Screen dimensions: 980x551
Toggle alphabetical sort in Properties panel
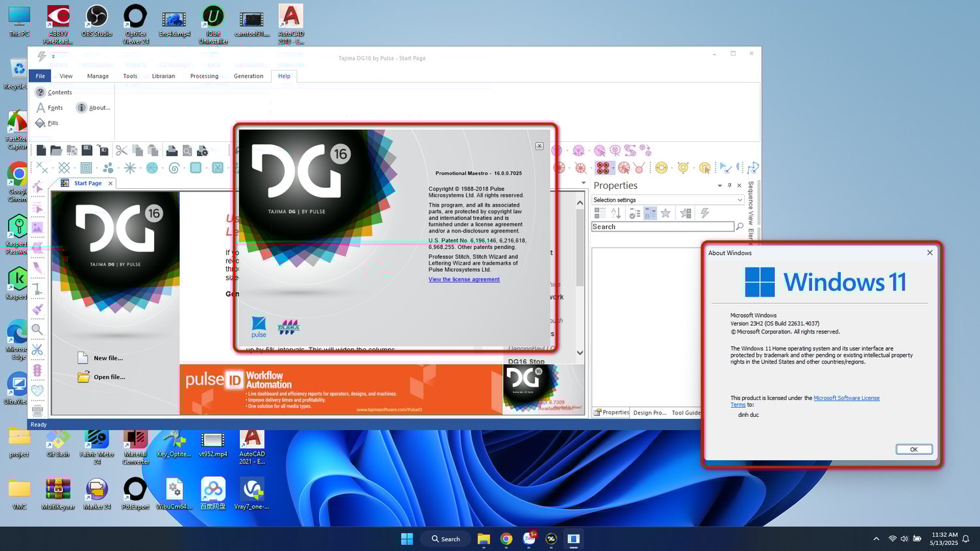[x=615, y=213]
